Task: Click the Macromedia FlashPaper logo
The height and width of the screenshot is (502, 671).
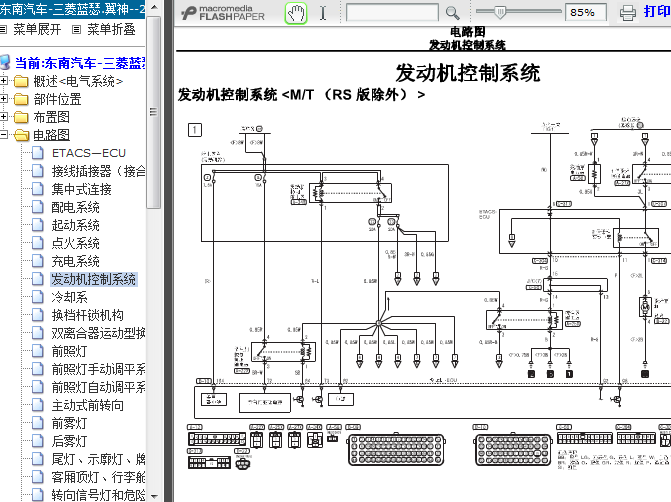Action: 223,13
